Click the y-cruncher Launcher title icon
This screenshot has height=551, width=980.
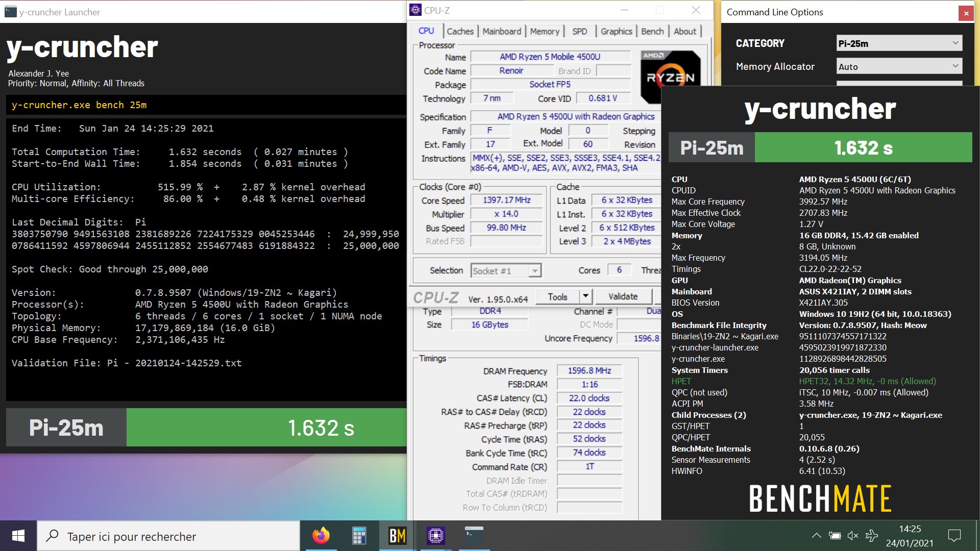pyautogui.click(x=10, y=12)
